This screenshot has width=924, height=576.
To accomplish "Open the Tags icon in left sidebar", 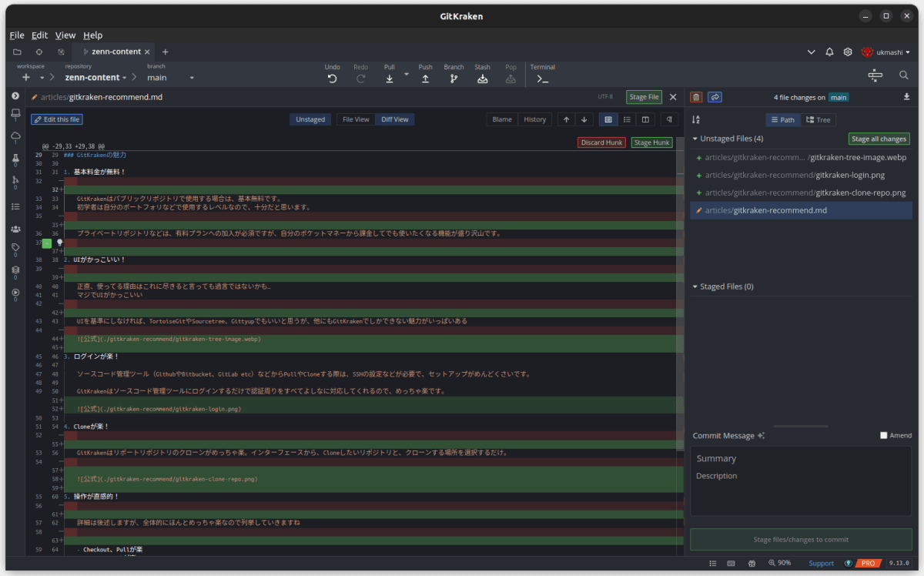I will [x=15, y=247].
